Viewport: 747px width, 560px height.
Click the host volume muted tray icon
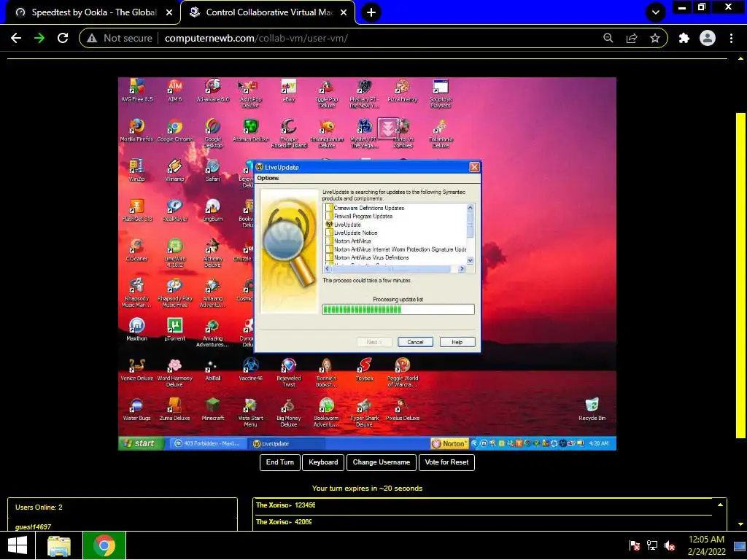point(670,545)
